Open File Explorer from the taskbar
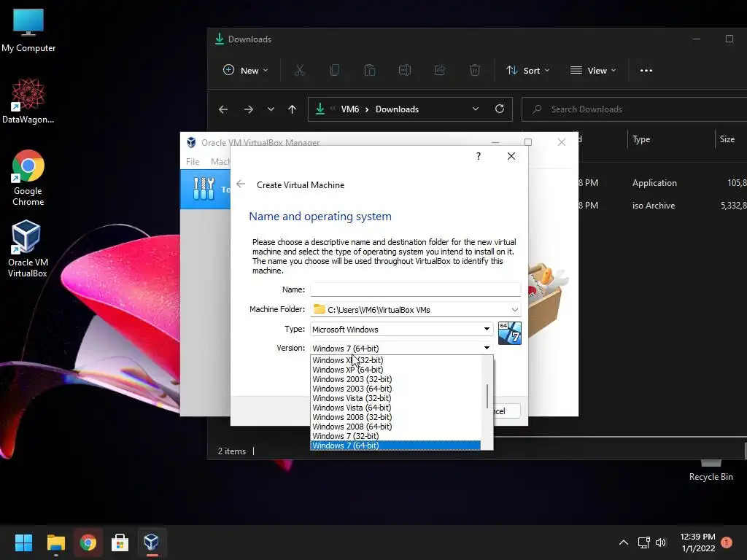The height and width of the screenshot is (560, 747). (x=55, y=542)
